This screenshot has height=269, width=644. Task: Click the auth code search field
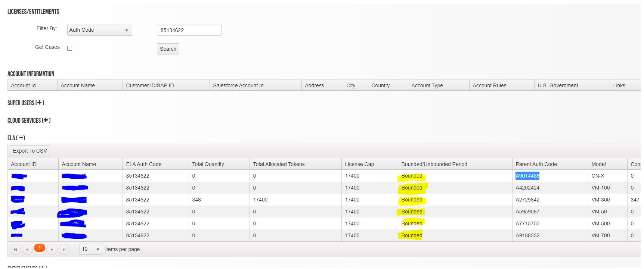(189, 30)
